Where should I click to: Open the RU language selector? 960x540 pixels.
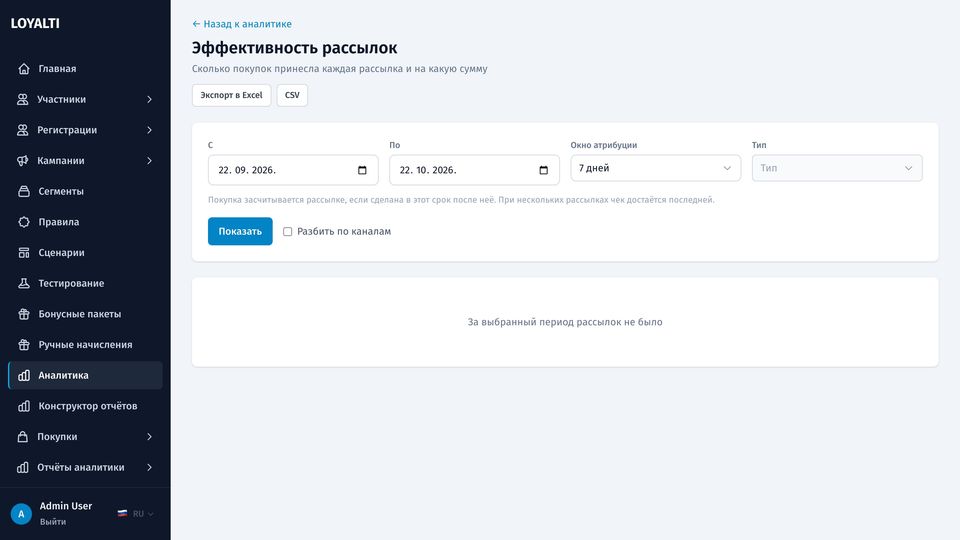136,514
